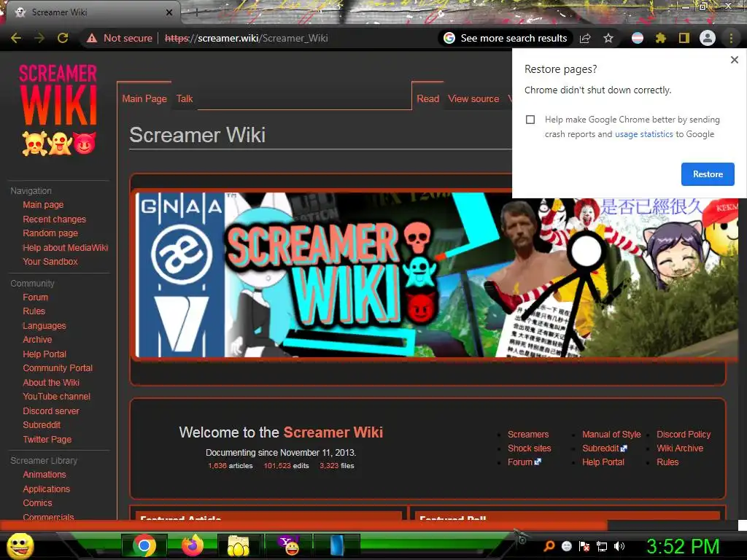Go back using the browser back arrow
Viewport: 747px width, 560px height.
(x=16, y=38)
